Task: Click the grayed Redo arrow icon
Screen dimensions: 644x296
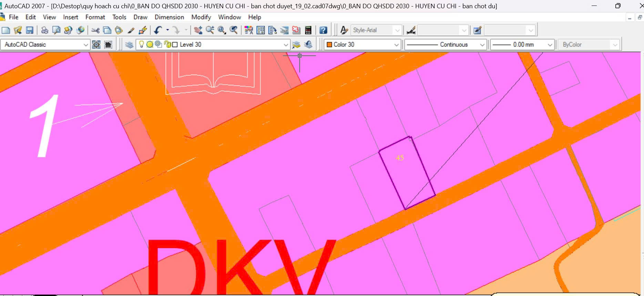Action: click(x=176, y=30)
